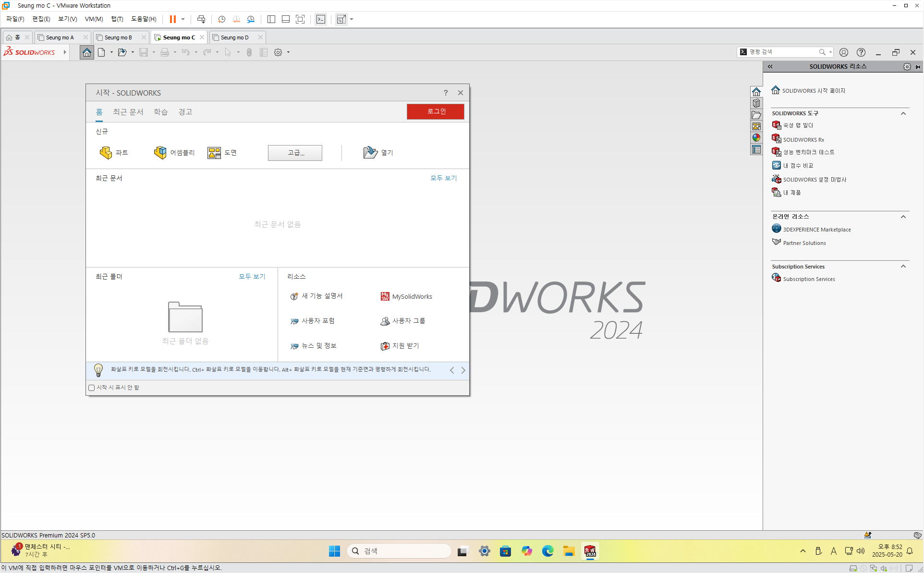Launch SOLIDWORKS Rx from the resources panel

click(x=803, y=140)
